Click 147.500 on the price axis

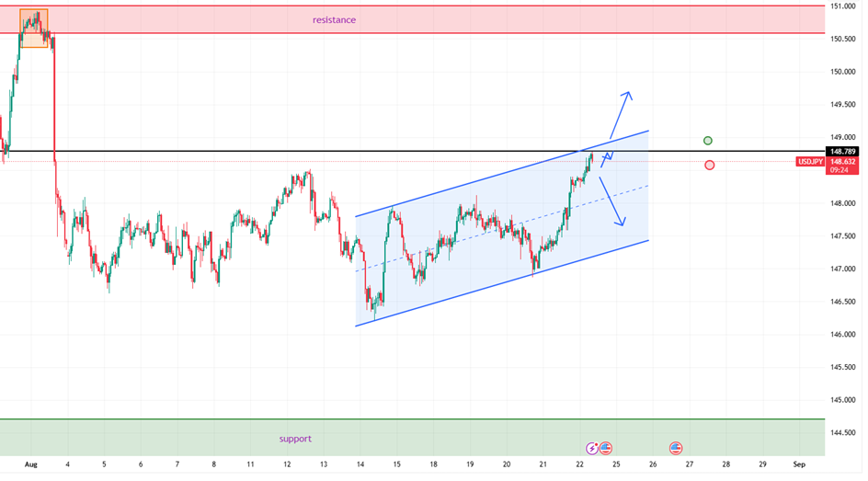tap(843, 235)
